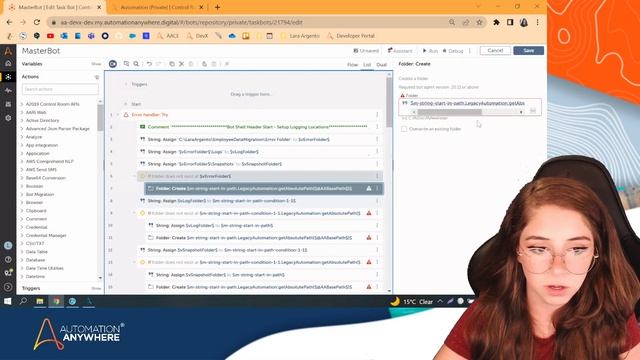Click the Cancel button

pyautogui.click(x=495, y=51)
